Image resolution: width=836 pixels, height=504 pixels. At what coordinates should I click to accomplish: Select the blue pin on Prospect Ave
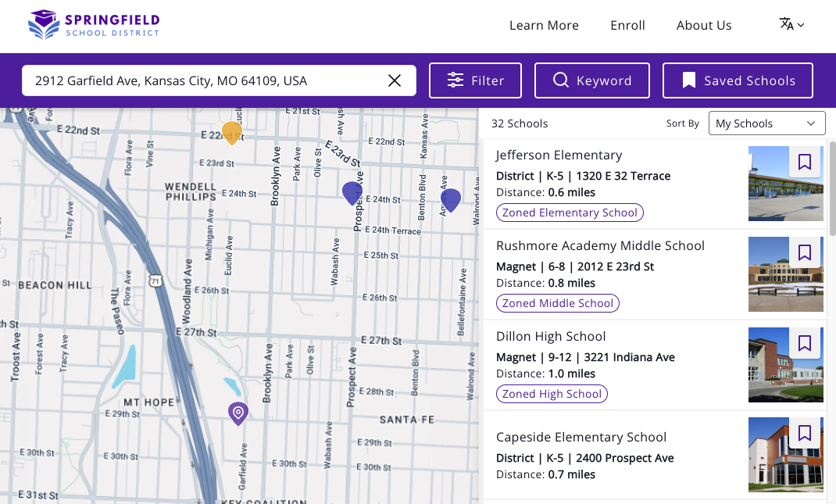tap(352, 192)
